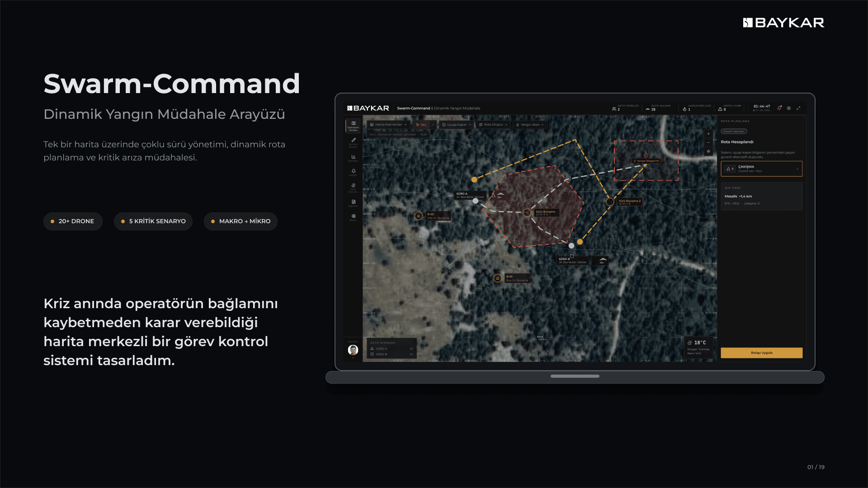The height and width of the screenshot is (488, 868).
Task: Click the 01:44:47 clock in the header
Action: coord(761,107)
